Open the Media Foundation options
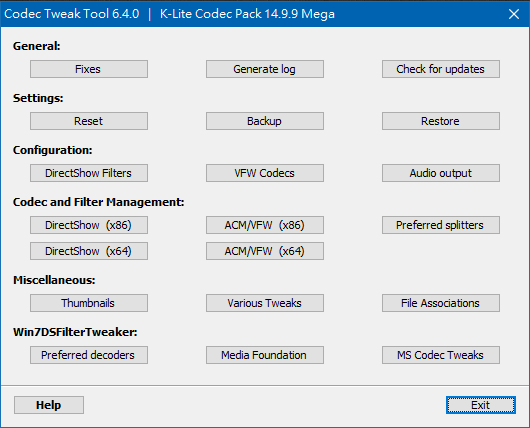The image size is (530, 428). [265, 355]
